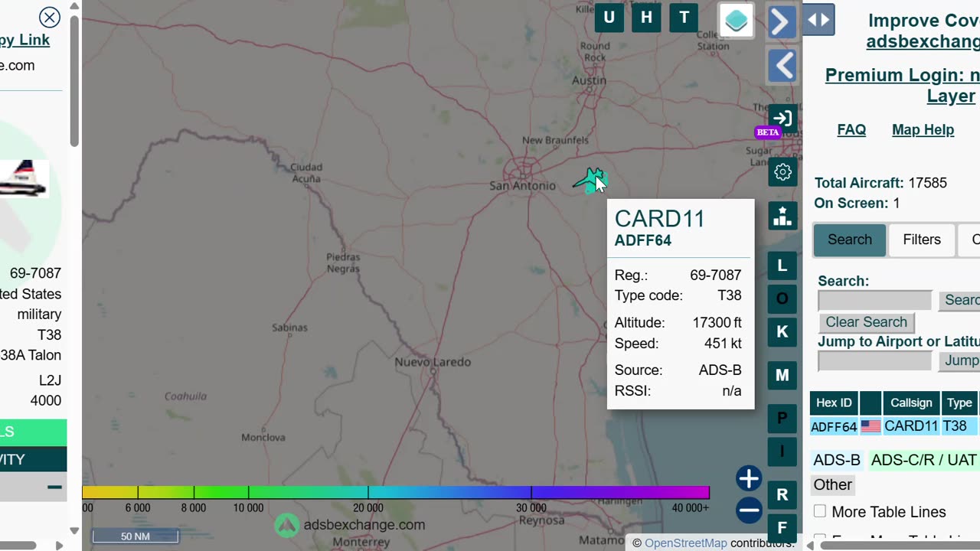Screen dimensions: 980x551
Task: Click the 69-7087 registration value in popup
Action: pos(715,275)
